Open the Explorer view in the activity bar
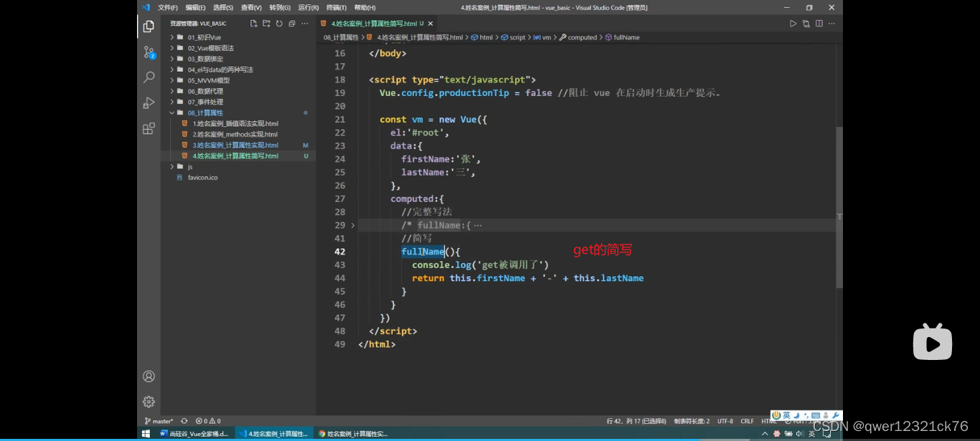980x441 pixels. [149, 27]
